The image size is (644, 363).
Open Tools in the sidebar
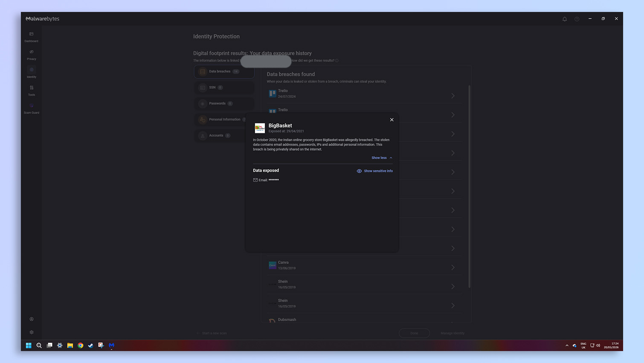coord(31,91)
